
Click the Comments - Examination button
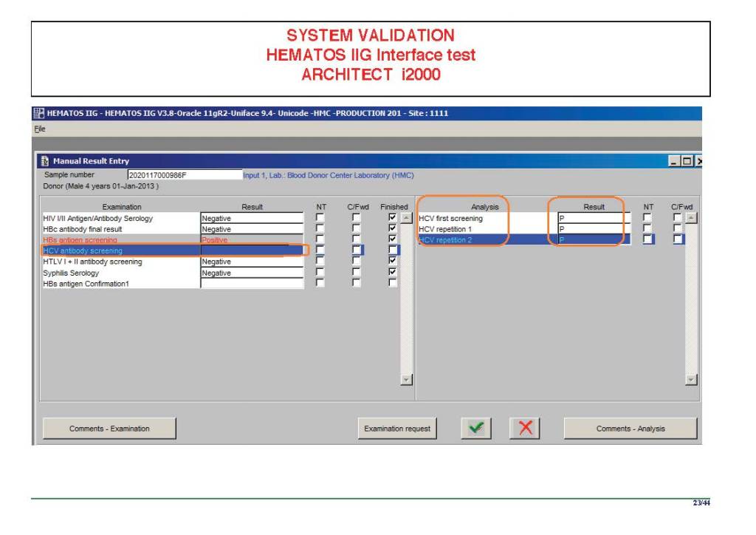coord(109,429)
